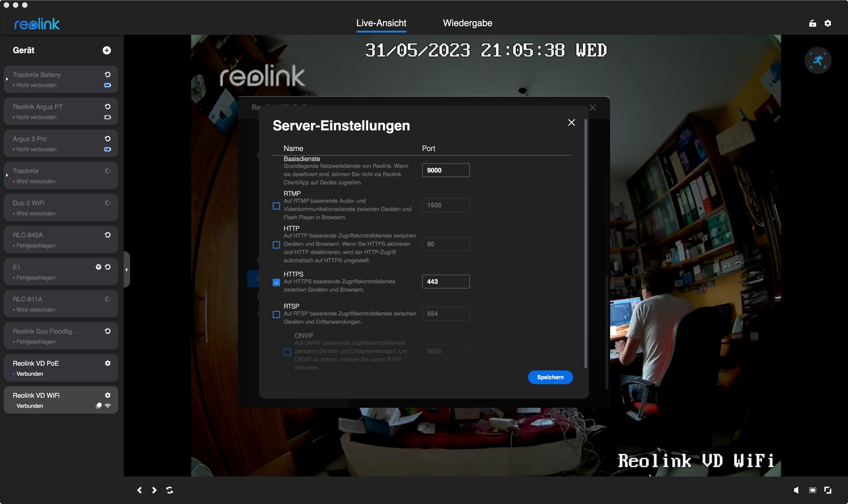
Task: Uncheck the HTTPS checkbox
Action: click(276, 282)
